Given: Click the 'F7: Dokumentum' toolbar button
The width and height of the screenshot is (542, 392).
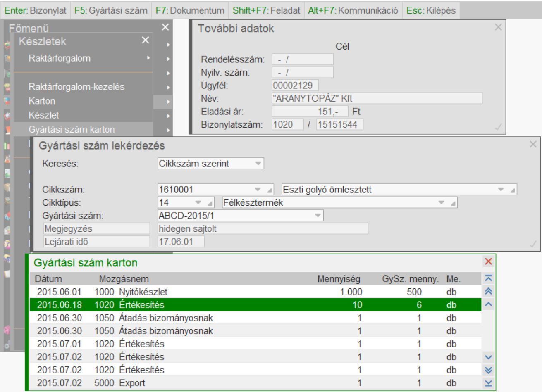Looking at the screenshot, I should 190,11.
